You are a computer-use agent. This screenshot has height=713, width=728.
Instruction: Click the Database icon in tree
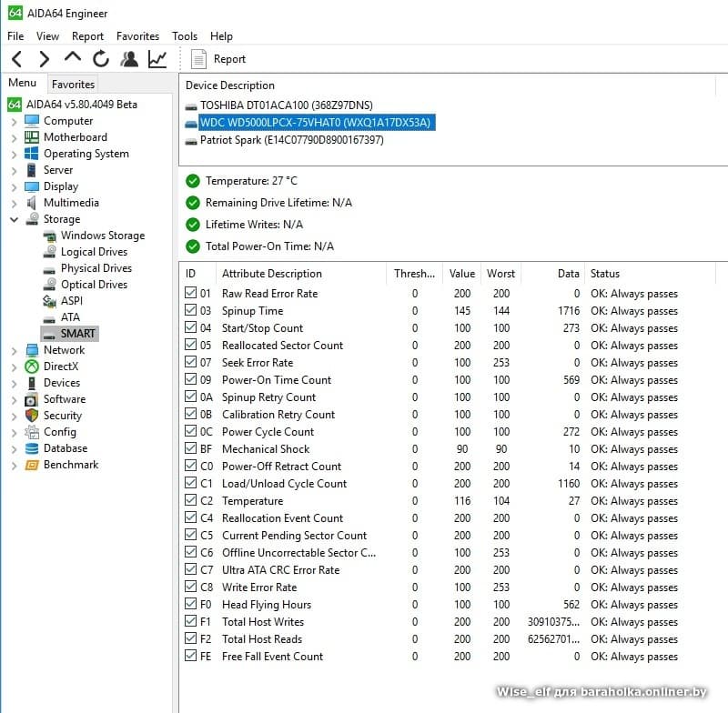coord(32,448)
